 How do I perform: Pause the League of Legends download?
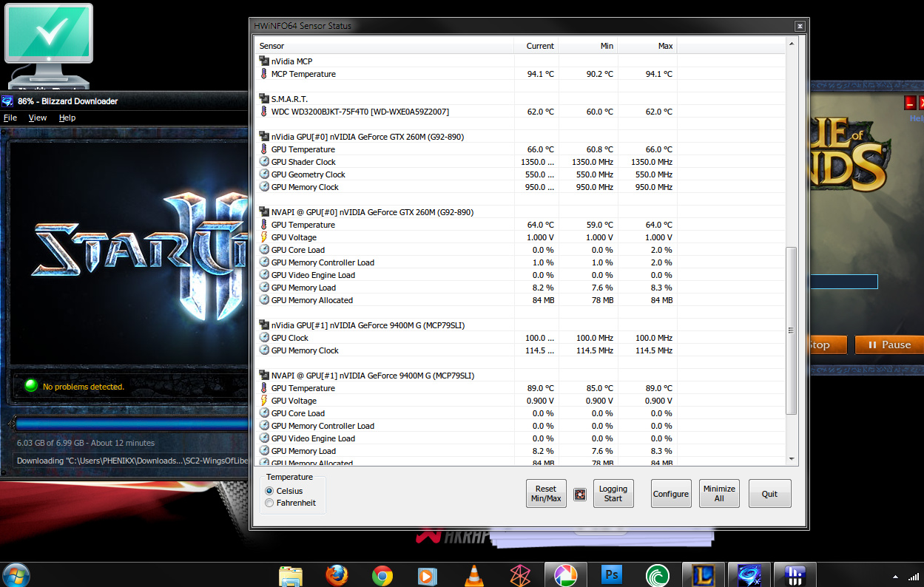click(890, 345)
